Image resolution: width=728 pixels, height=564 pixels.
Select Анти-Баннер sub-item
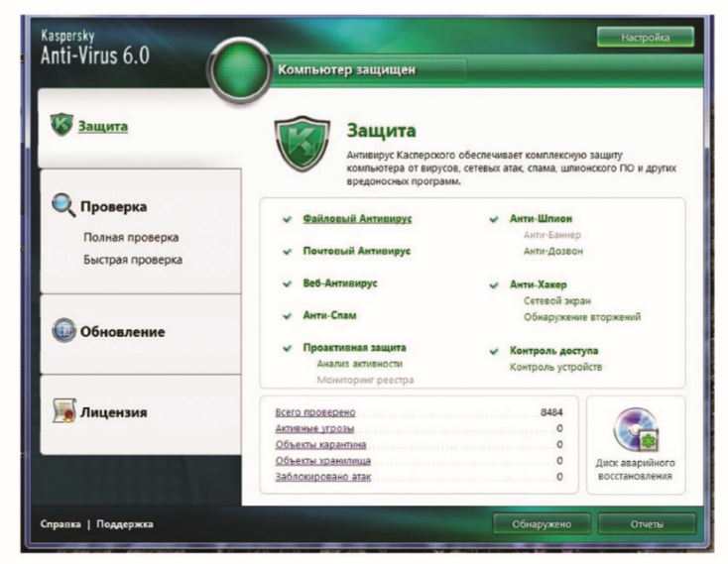pyautogui.click(x=552, y=235)
